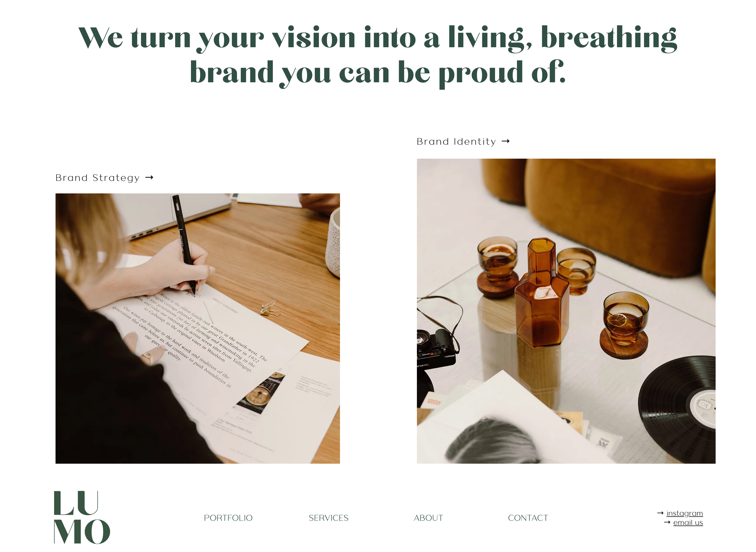Open the SERVICES menu item
This screenshot has width=756, height=552.
pyautogui.click(x=328, y=518)
